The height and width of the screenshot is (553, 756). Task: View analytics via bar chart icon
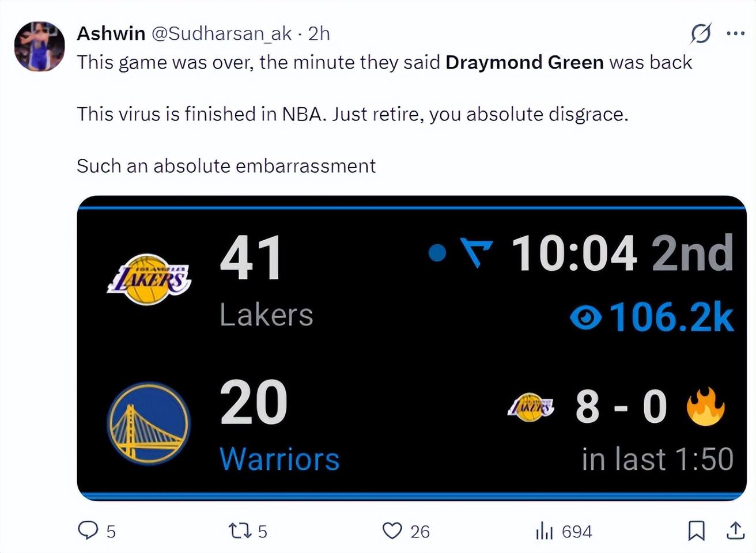pos(544,531)
